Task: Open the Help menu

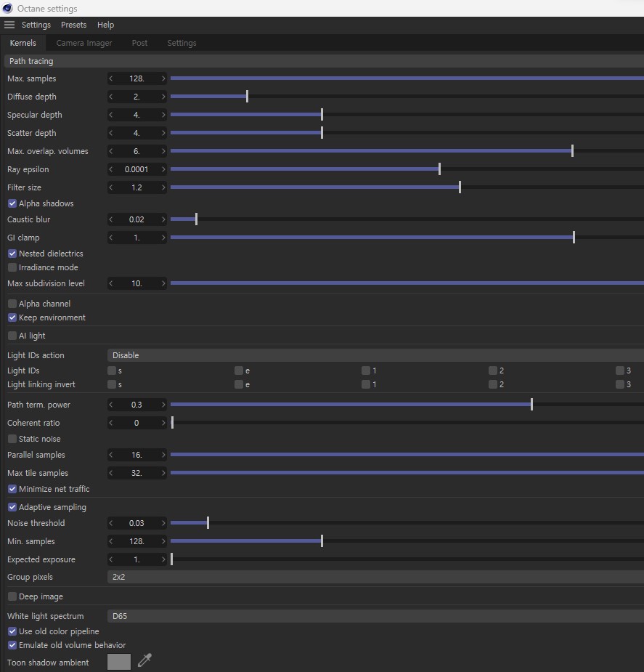Action: coord(105,25)
